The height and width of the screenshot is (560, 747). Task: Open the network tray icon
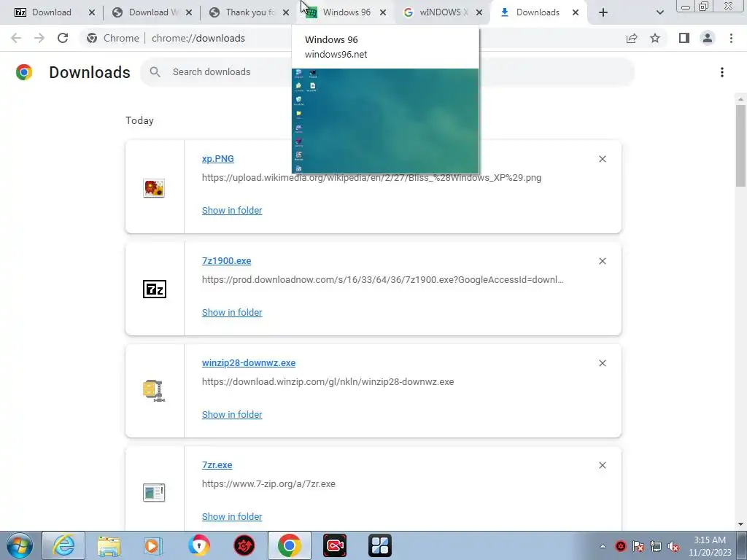pyautogui.click(x=656, y=546)
